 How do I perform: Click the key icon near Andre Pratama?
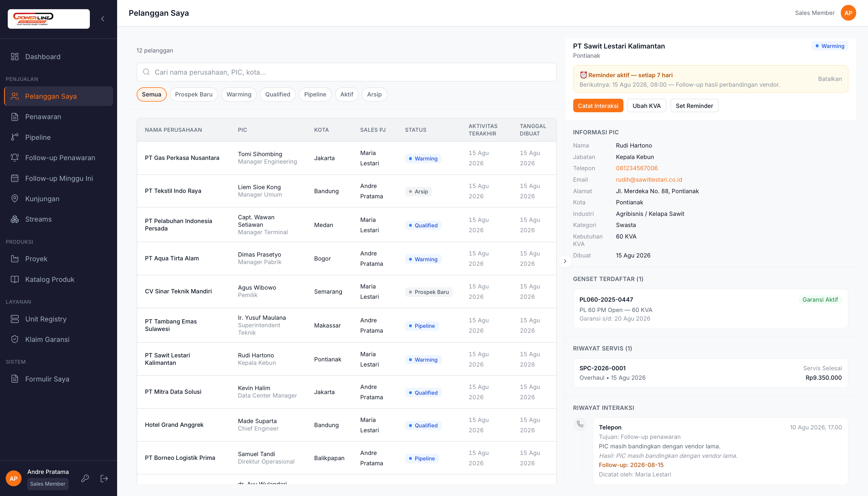click(x=85, y=478)
